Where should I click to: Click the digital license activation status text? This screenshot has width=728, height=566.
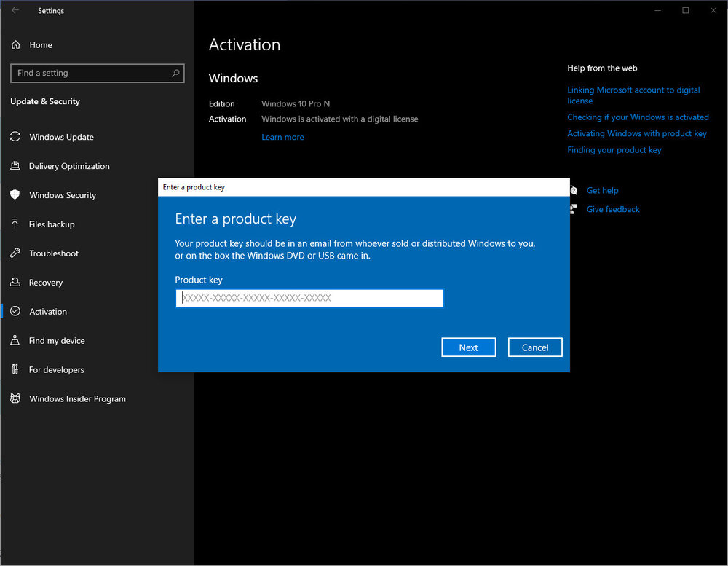coord(340,119)
